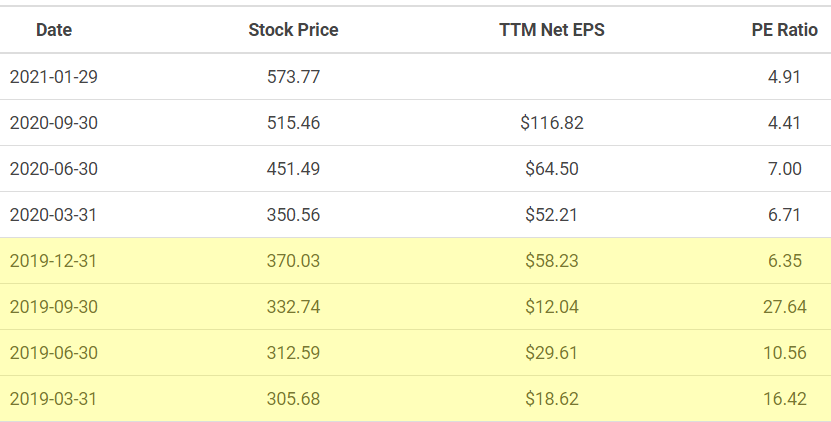Click the 2019-03-31 date cell
The width and height of the screenshot is (831, 422).
pos(54,399)
